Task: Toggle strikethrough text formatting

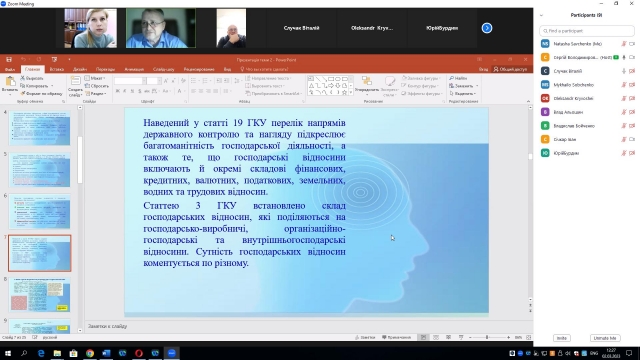Action: 147,91
